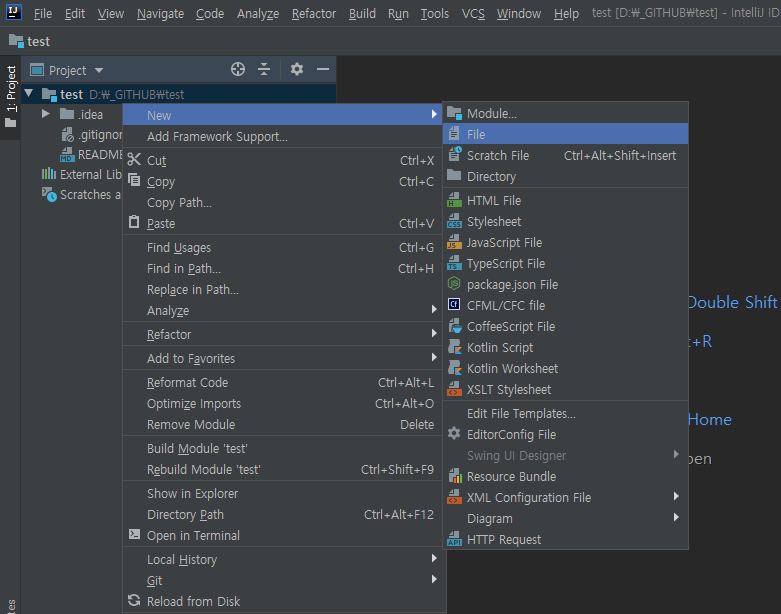This screenshot has width=781, height=614.
Task: Click the CoffeeScript File icon
Action: [x=454, y=326]
